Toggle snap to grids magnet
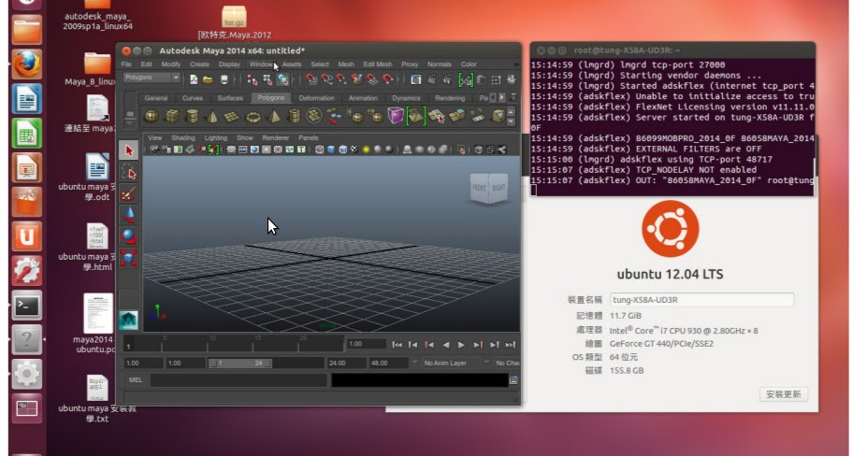 [311, 80]
